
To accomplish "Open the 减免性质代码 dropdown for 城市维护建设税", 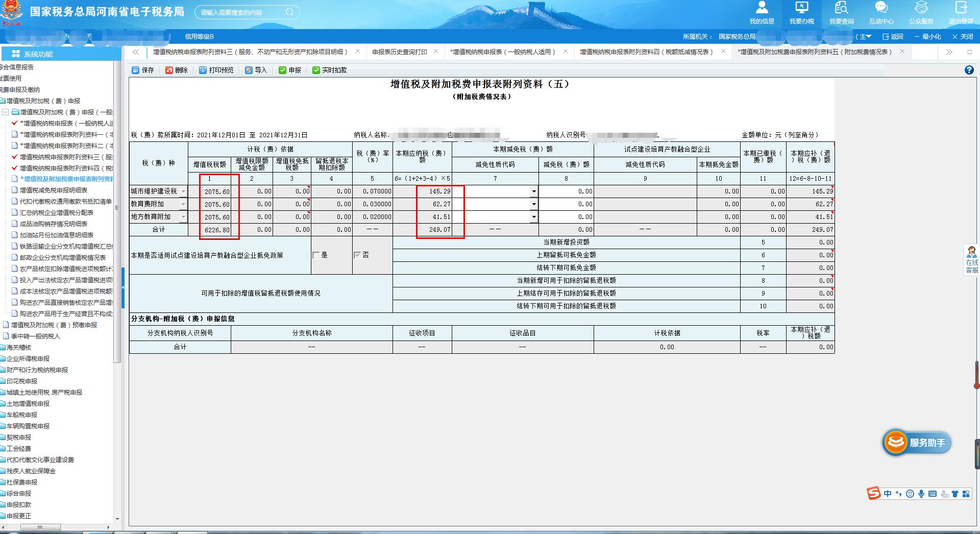I will click(x=534, y=191).
